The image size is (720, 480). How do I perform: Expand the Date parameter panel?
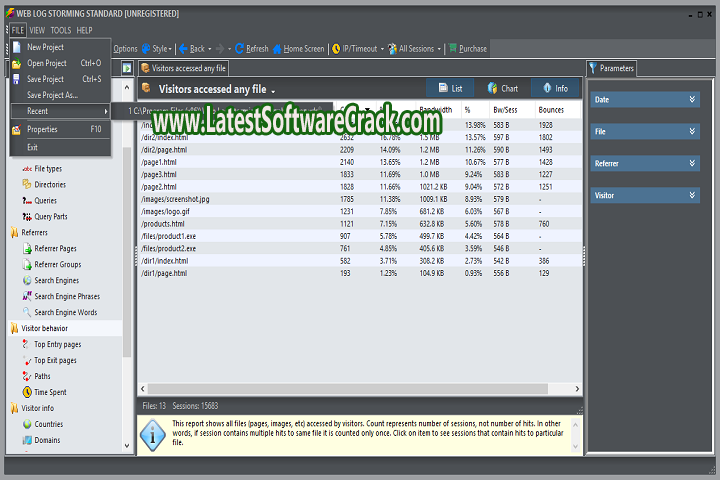click(x=692, y=100)
